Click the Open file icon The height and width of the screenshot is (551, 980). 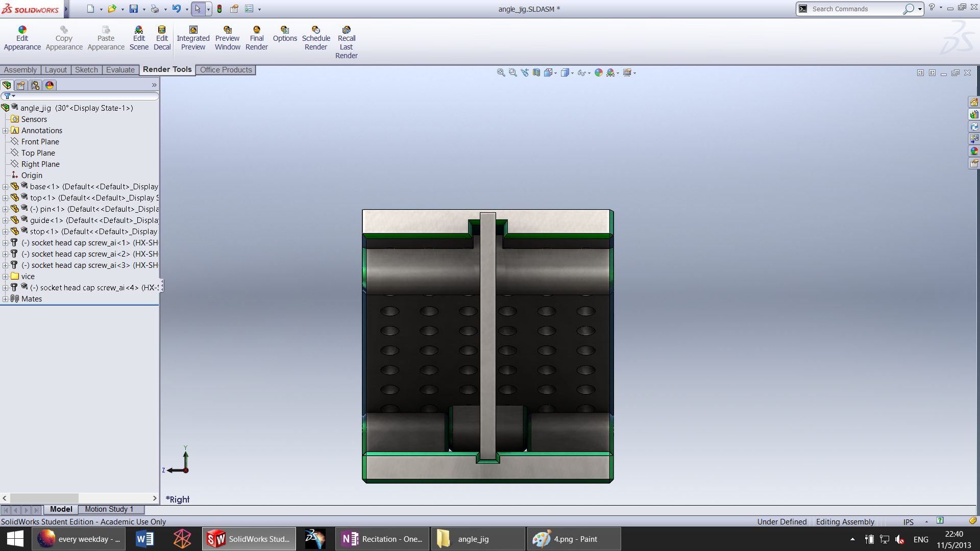point(112,9)
